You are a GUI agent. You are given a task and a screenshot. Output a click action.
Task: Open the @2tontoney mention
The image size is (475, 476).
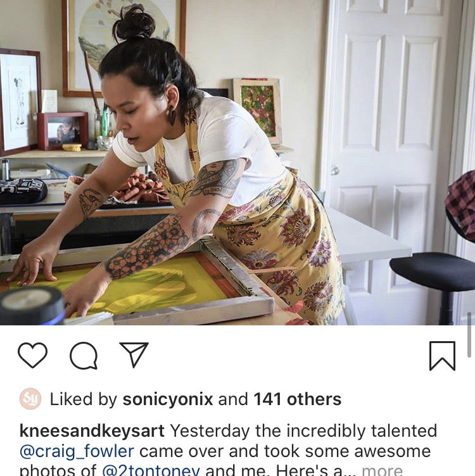(x=151, y=470)
